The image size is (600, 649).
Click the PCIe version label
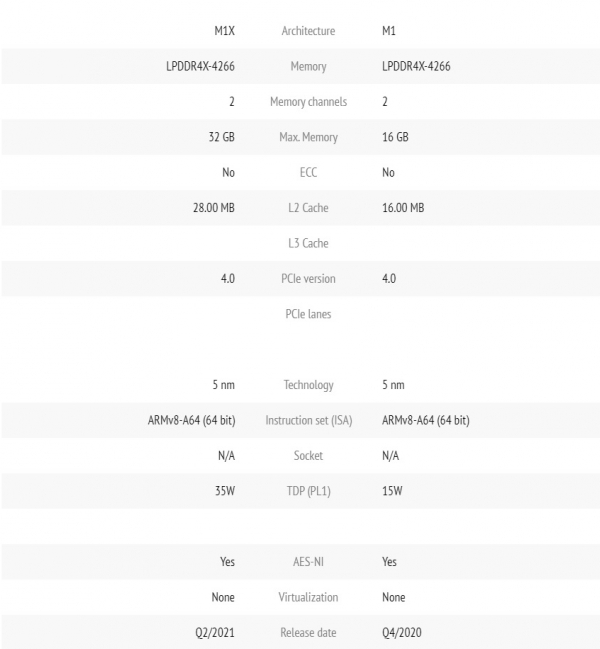click(308, 279)
